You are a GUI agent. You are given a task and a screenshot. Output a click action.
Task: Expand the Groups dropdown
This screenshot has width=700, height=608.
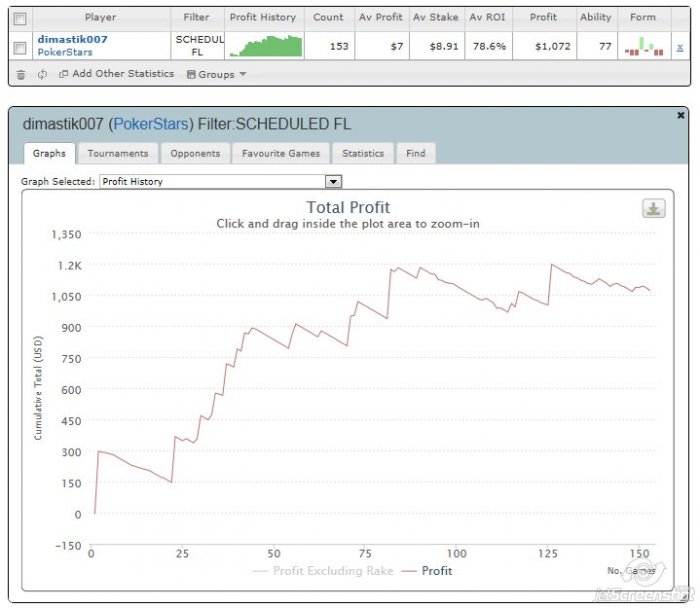[x=217, y=74]
